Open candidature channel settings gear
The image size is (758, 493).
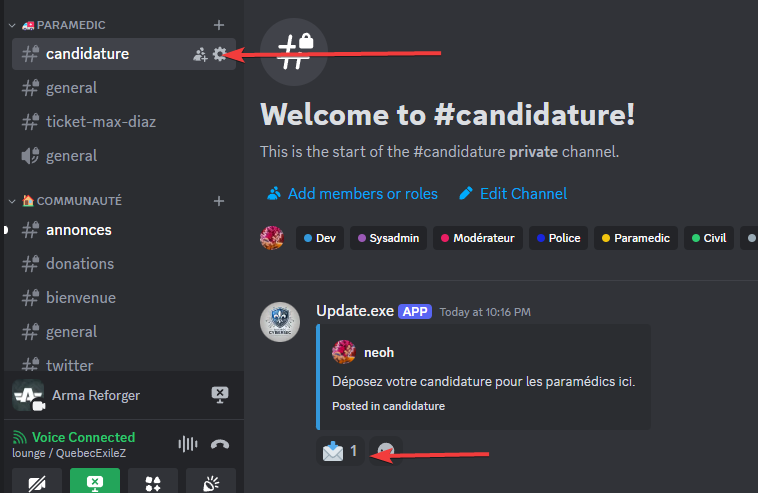coord(220,54)
